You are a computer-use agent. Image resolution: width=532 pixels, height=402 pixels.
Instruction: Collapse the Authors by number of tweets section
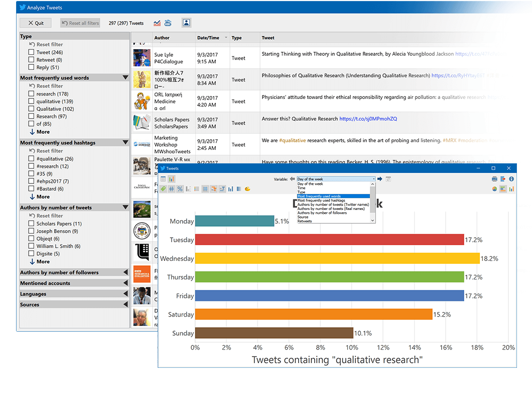(x=125, y=208)
